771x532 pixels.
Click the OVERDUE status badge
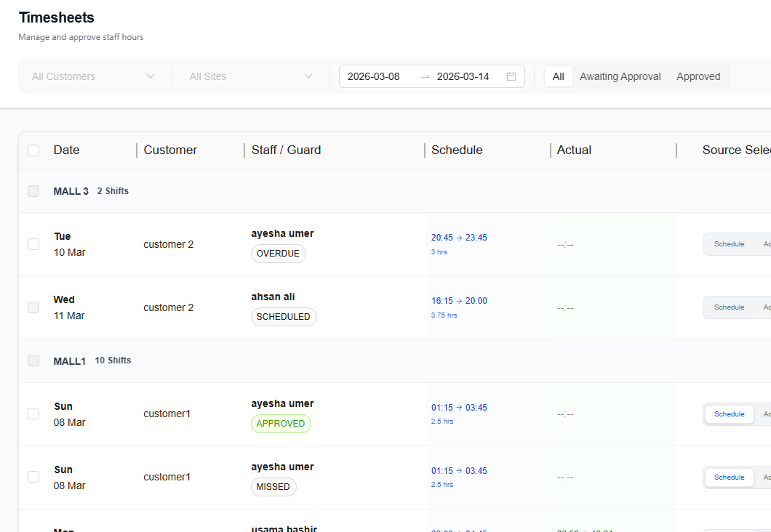click(279, 254)
